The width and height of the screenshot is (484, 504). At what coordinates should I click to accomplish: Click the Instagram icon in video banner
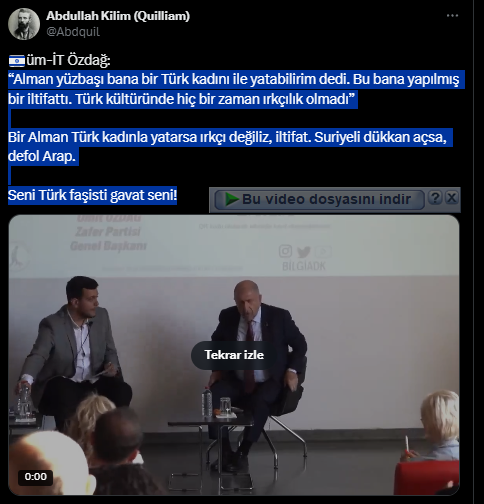[285, 251]
